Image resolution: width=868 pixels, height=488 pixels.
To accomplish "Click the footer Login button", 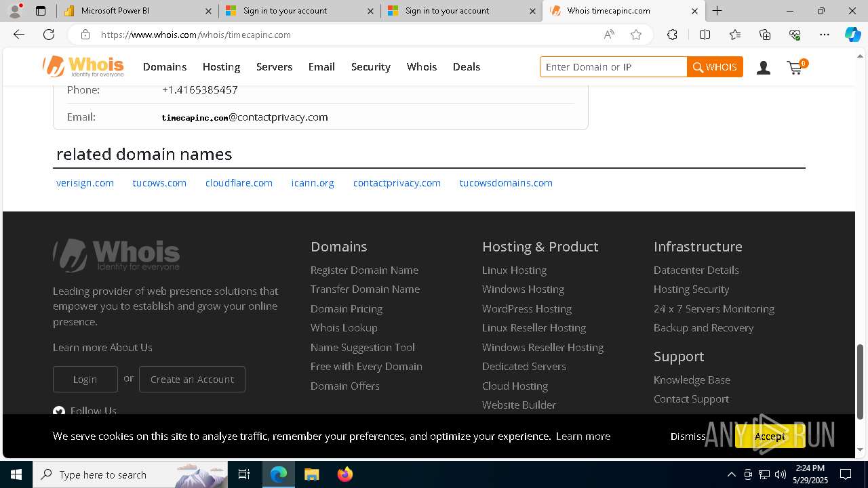I will [x=85, y=380].
